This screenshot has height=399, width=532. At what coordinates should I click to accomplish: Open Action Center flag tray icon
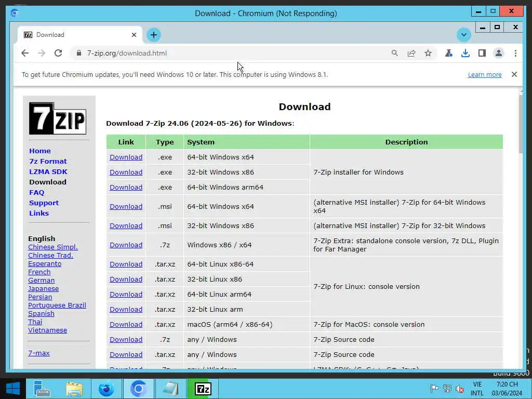pos(434,389)
